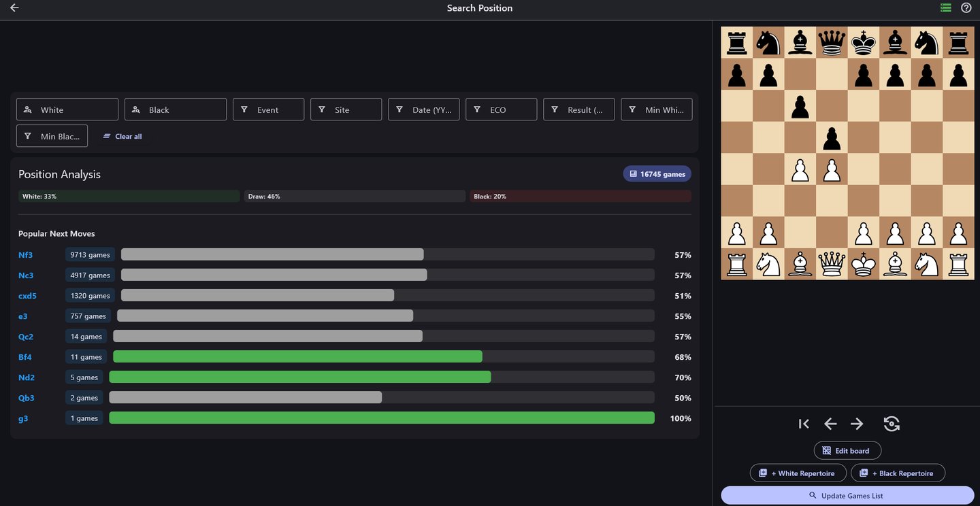Click the 16745 games badge

click(657, 174)
